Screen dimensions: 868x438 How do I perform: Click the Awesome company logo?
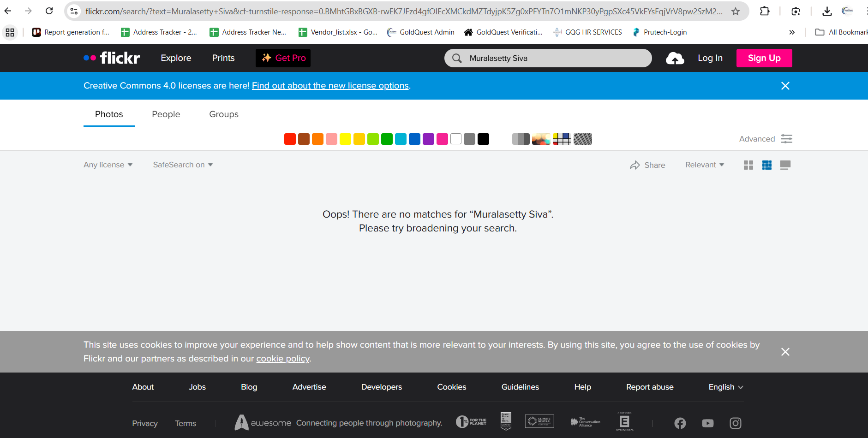point(263,423)
